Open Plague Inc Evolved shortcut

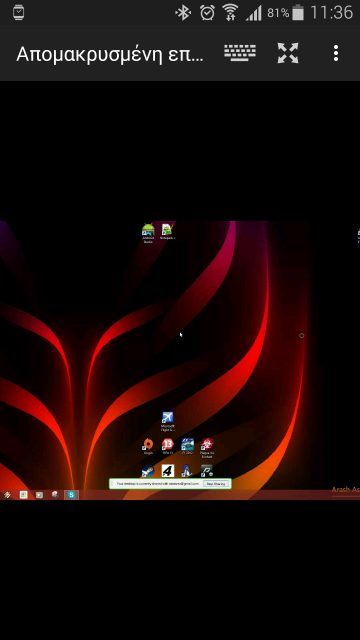tap(207, 448)
